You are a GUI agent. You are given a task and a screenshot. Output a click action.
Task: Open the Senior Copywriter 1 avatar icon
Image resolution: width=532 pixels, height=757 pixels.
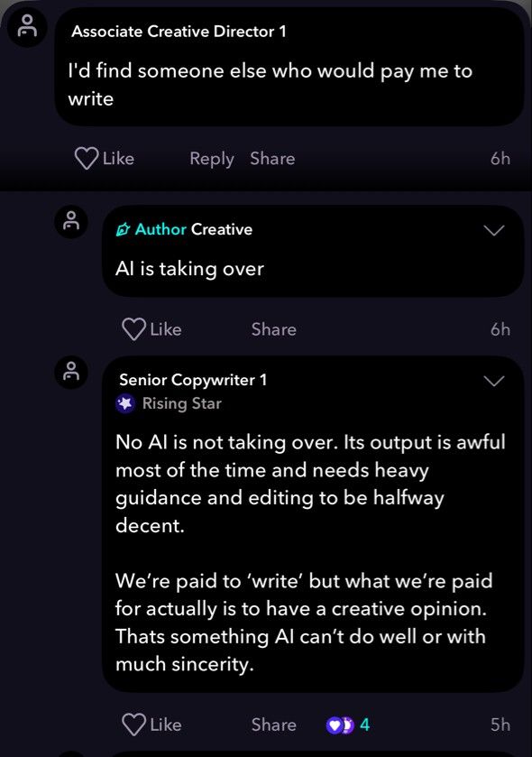pyautogui.click(x=71, y=372)
